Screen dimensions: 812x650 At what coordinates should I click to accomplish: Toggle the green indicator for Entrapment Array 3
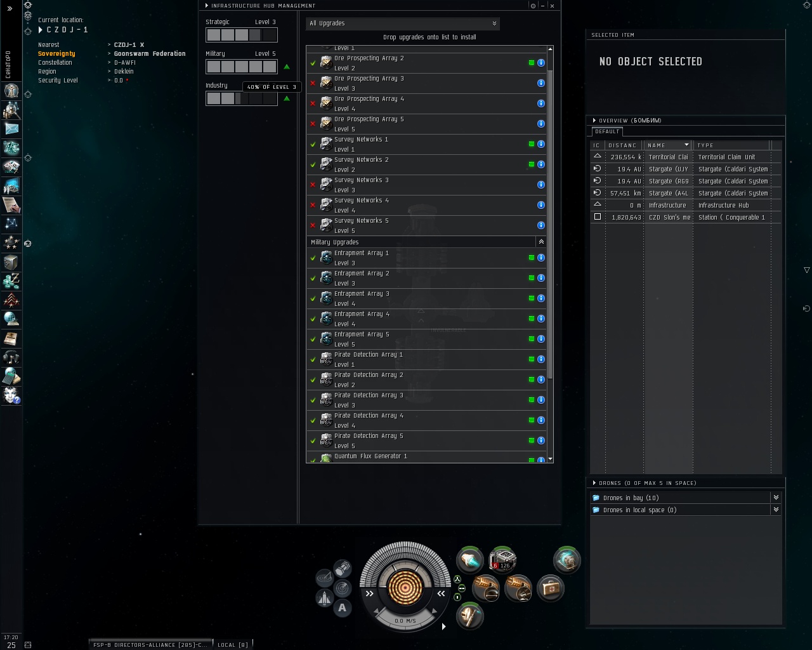coord(532,298)
